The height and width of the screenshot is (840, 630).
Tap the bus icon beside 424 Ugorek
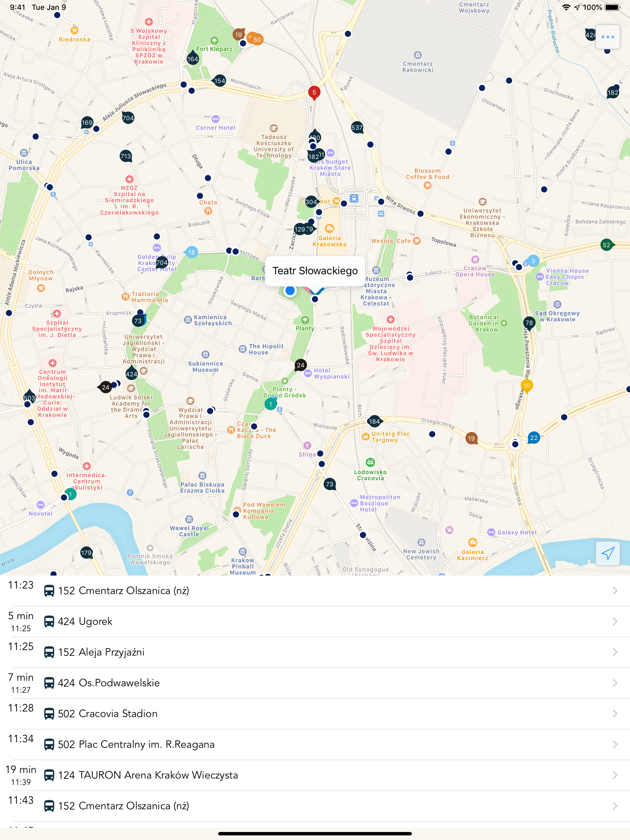[49, 622]
